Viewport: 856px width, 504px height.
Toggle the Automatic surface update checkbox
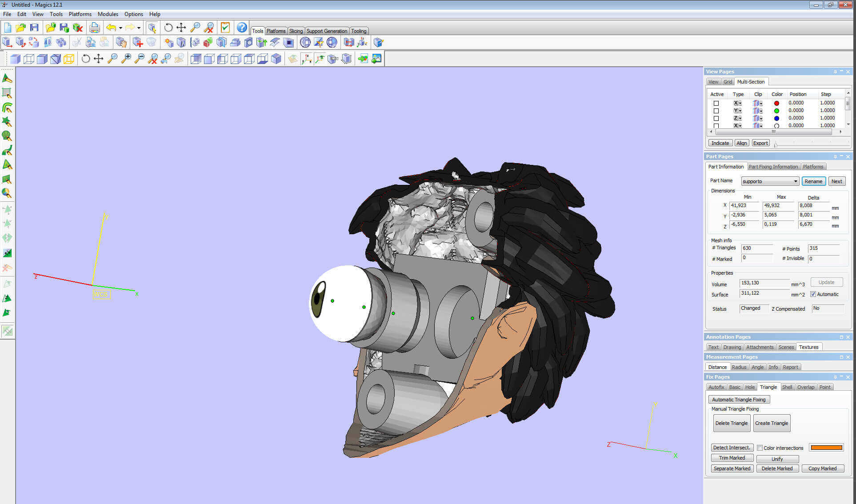[813, 294]
